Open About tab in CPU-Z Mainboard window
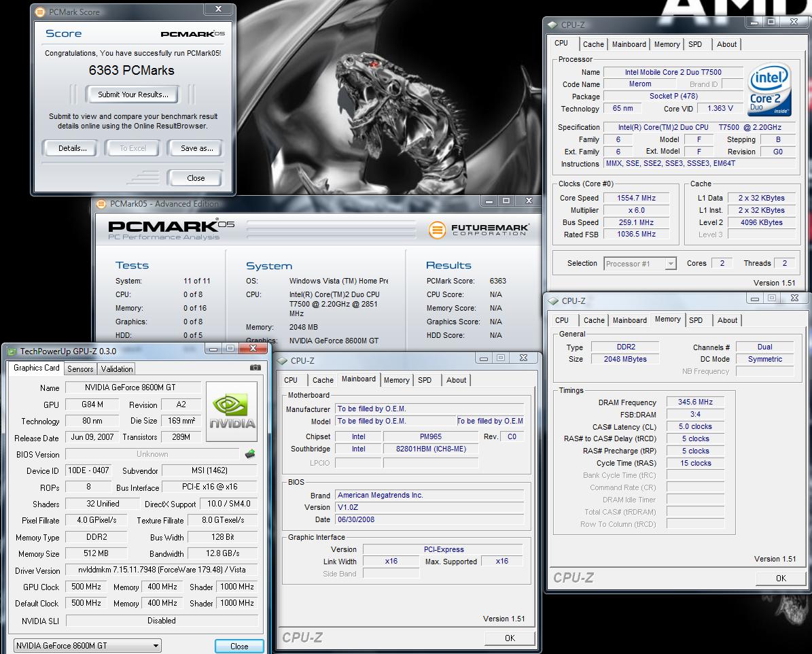 click(456, 380)
